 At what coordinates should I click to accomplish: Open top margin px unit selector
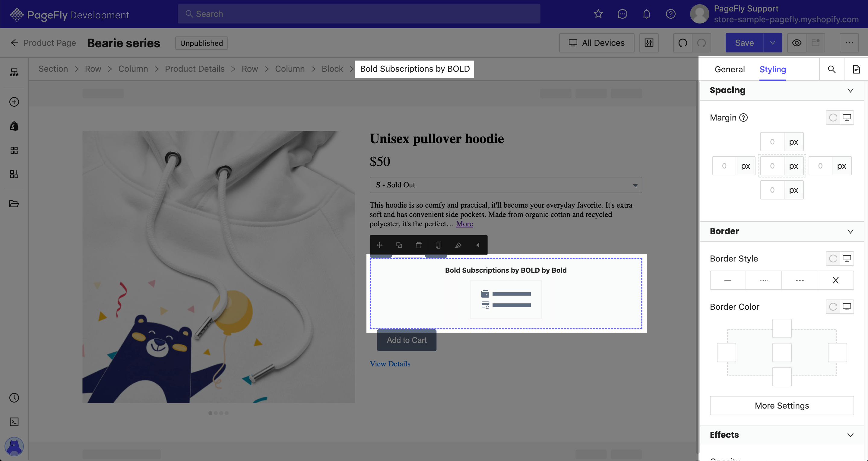pyautogui.click(x=794, y=142)
